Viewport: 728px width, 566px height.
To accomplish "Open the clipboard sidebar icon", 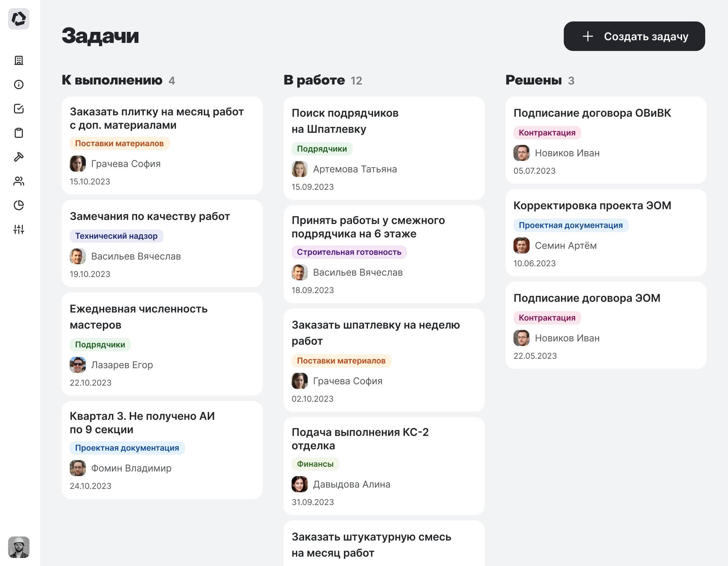I will point(19,133).
